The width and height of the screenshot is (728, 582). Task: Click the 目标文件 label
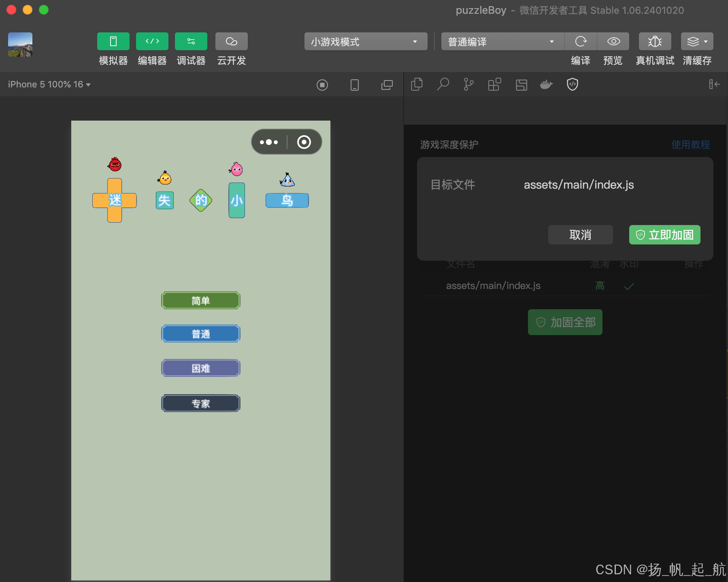click(x=453, y=185)
